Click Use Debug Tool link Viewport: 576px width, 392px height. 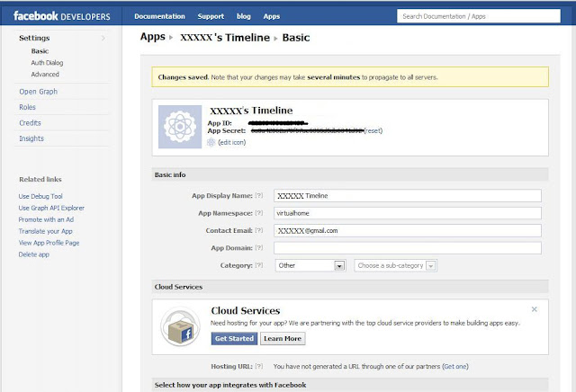(40, 196)
